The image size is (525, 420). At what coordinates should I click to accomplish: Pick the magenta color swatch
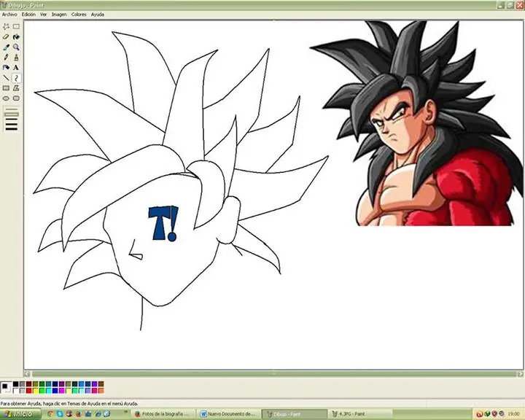(61, 391)
